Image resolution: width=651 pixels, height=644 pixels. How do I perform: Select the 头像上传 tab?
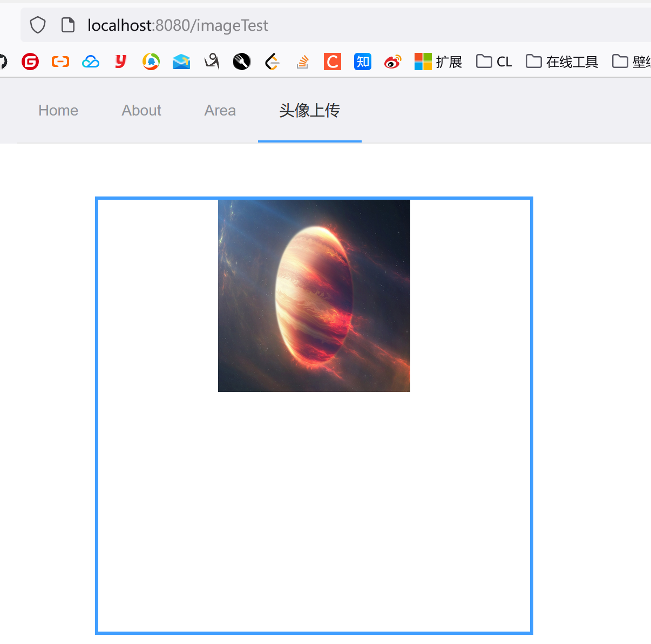(x=310, y=110)
